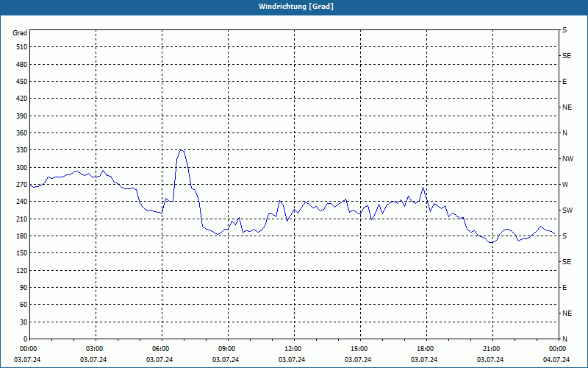Image resolution: width=588 pixels, height=368 pixels.
Task: Select the 12:00 time label
Action: pos(292,349)
